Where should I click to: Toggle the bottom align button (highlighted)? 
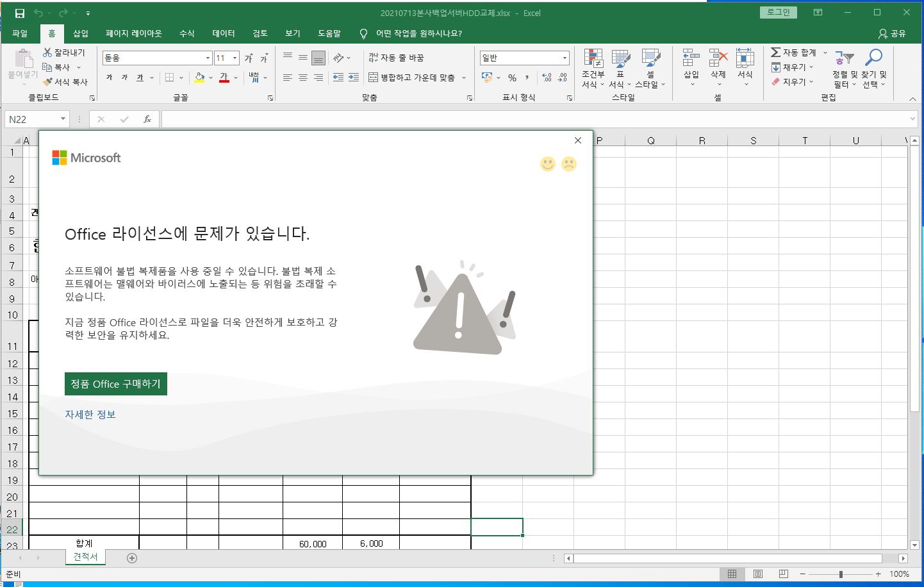click(x=318, y=58)
